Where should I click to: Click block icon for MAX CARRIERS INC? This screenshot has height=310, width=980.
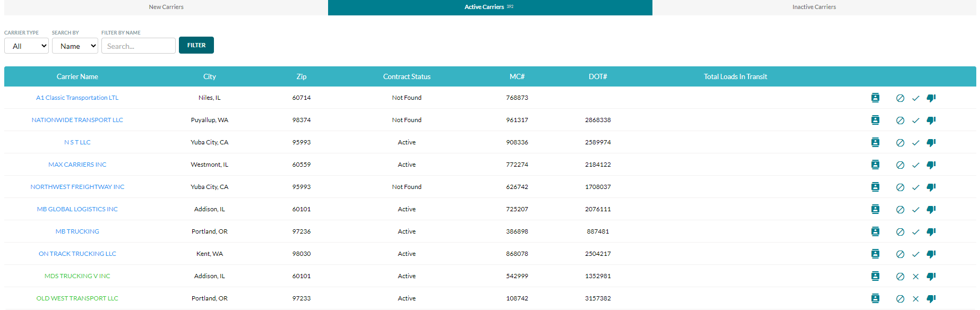coord(900,165)
